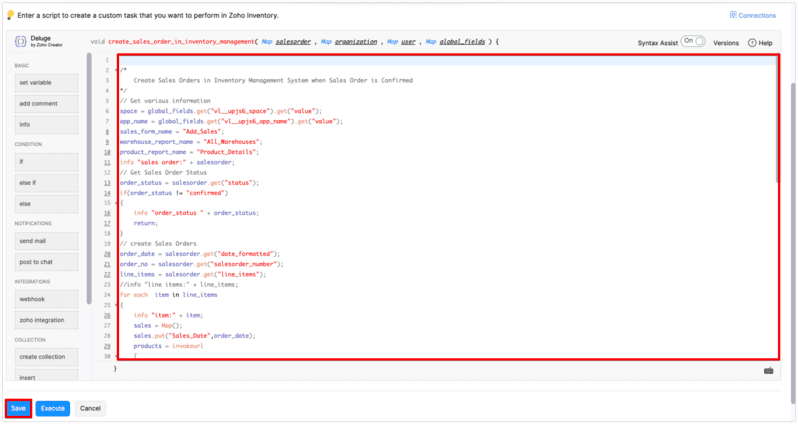Click the code editor vertical scrollbar
This screenshot has height=424, width=798.
point(777,120)
